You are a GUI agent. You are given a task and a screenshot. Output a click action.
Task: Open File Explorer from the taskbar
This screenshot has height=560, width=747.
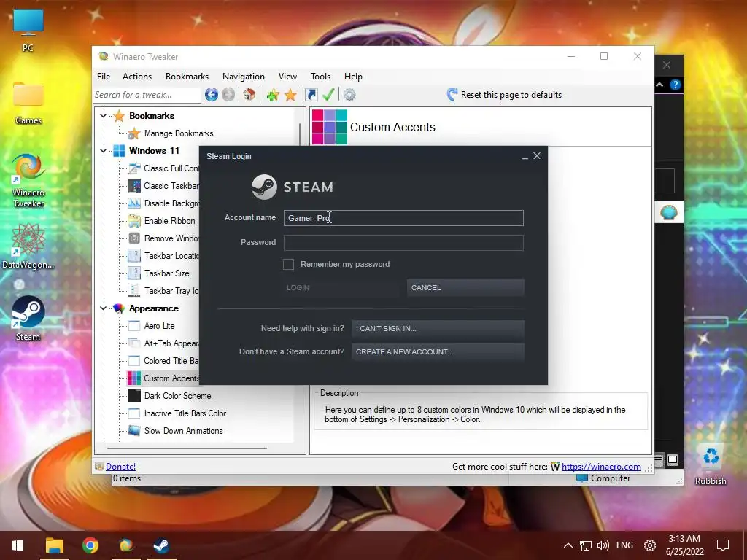54,545
